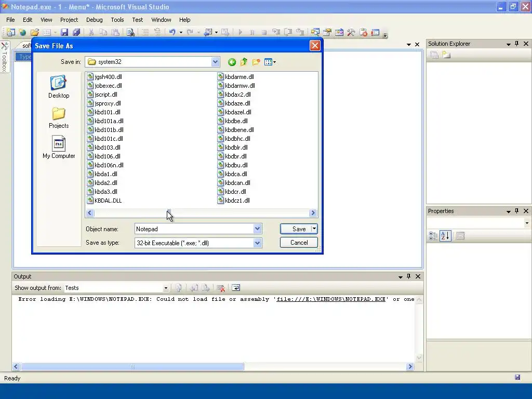Click the Create New Folder icon in dialog
The image size is (532, 399).
[256, 62]
